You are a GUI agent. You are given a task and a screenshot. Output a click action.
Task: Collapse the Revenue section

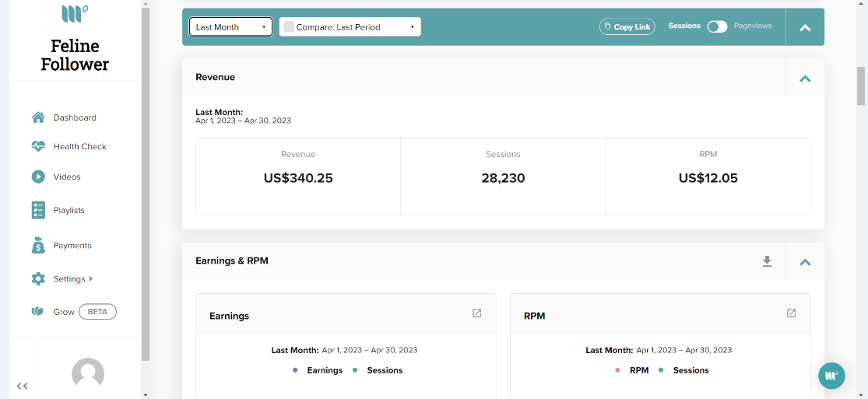[x=805, y=78]
